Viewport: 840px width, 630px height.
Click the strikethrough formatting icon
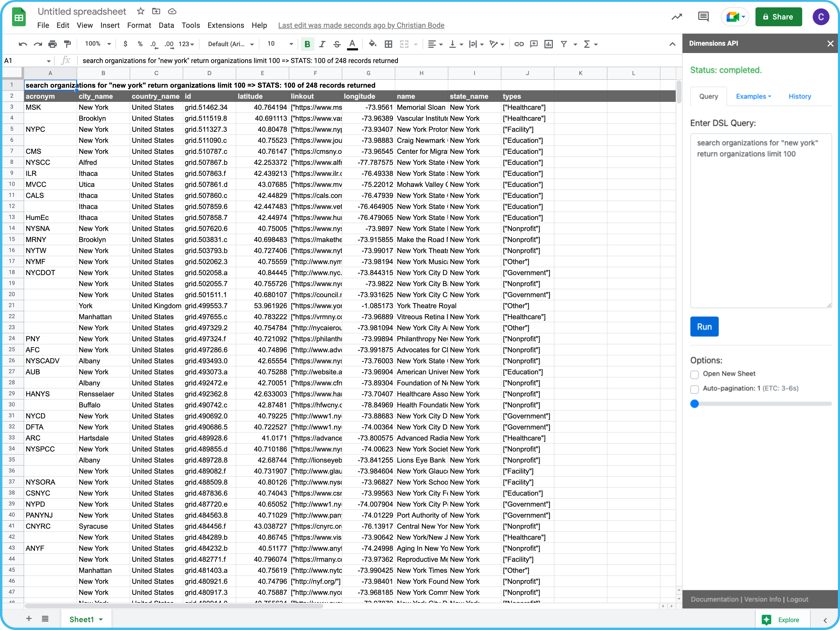click(x=337, y=44)
